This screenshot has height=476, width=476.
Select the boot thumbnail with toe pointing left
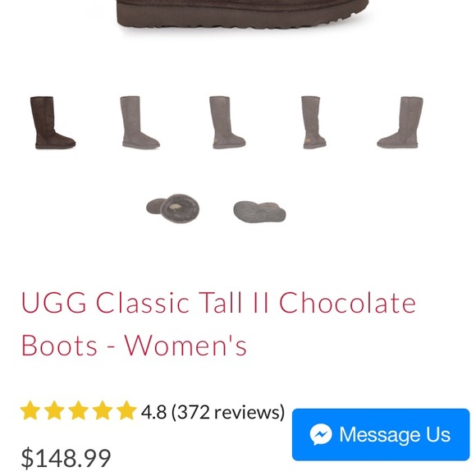click(x=400, y=122)
